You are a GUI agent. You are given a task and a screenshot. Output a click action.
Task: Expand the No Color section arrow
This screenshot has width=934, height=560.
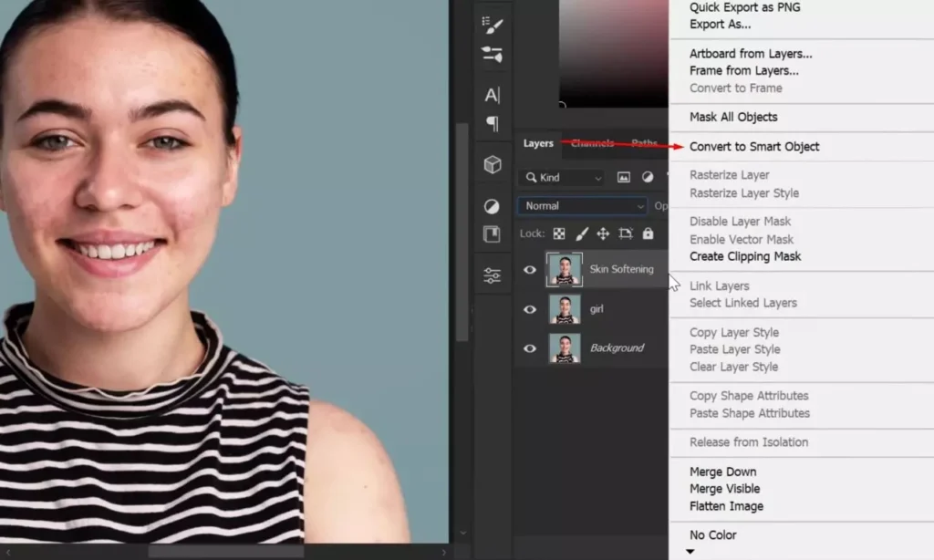[x=690, y=551]
